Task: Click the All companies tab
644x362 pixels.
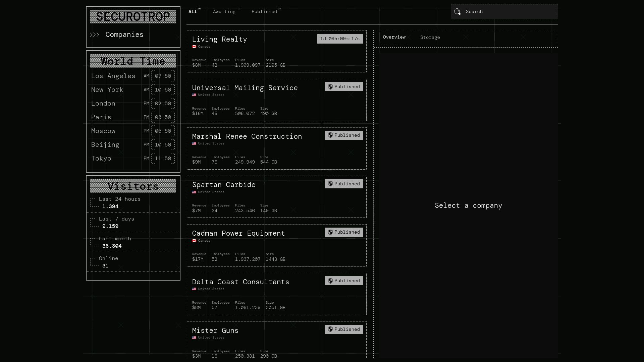Action: (193, 11)
